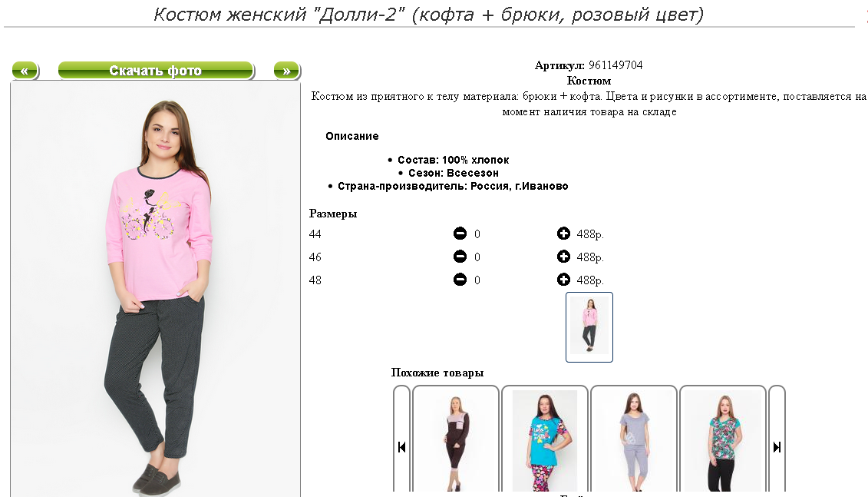The height and width of the screenshot is (497, 868).
Task: Open the floral top black pants product
Action: pyautogui.click(x=723, y=440)
